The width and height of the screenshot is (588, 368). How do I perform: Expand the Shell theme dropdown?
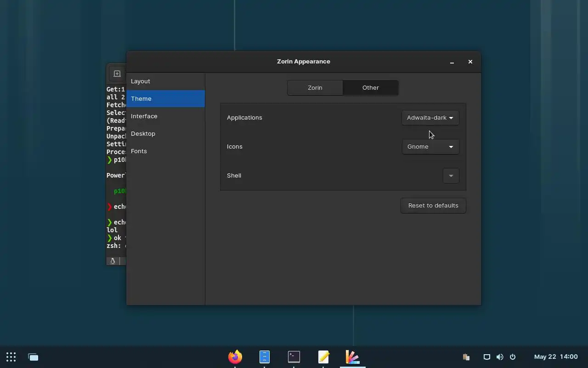coord(451,176)
